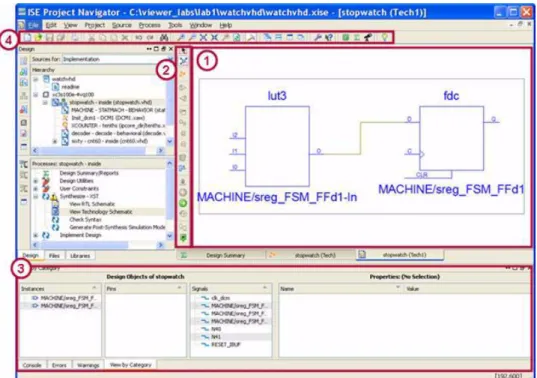The image size is (537, 378).
Task: Select MACHINE - STATMACH - BEHAVIOR in hierarchy
Action: click(x=118, y=110)
